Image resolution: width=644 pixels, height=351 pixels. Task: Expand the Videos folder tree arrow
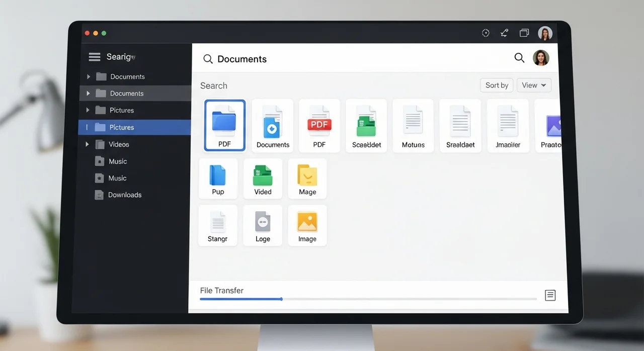click(88, 144)
